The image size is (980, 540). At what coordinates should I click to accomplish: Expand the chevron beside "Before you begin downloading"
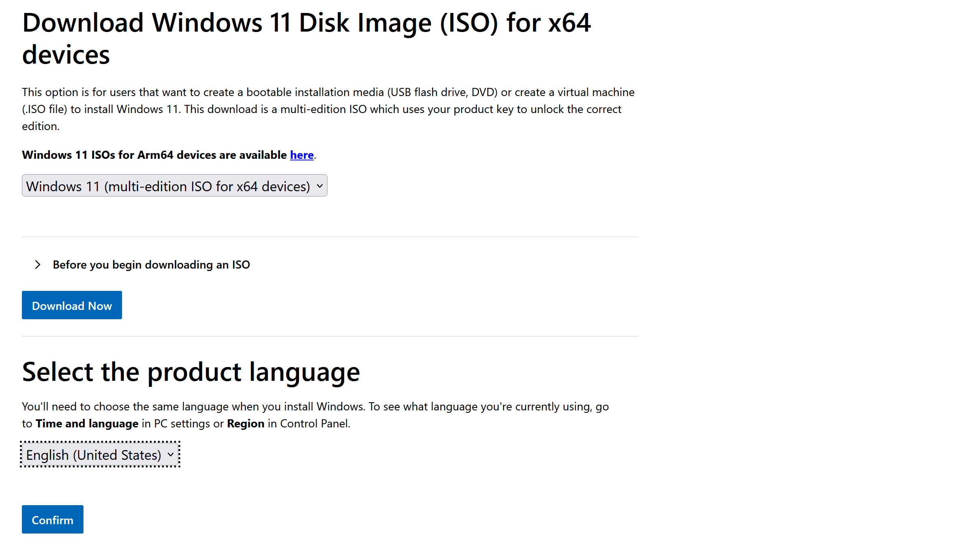click(x=38, y=265)
